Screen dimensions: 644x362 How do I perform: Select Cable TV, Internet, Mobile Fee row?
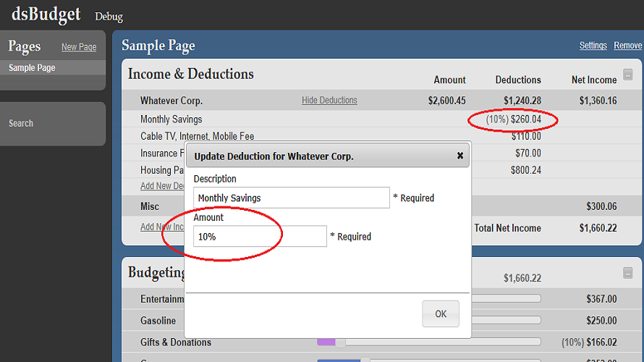point(381,136)
